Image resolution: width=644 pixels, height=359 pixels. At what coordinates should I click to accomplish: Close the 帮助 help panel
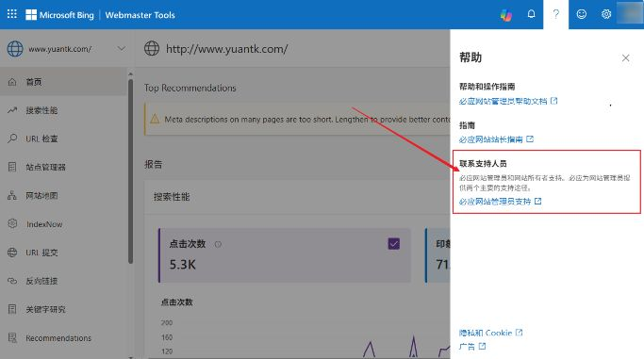[x=625, y=57]
